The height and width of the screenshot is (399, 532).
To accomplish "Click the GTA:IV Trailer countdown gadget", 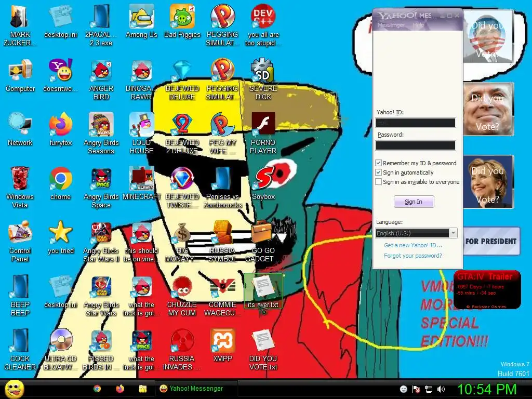I will [x=487, y=289].
